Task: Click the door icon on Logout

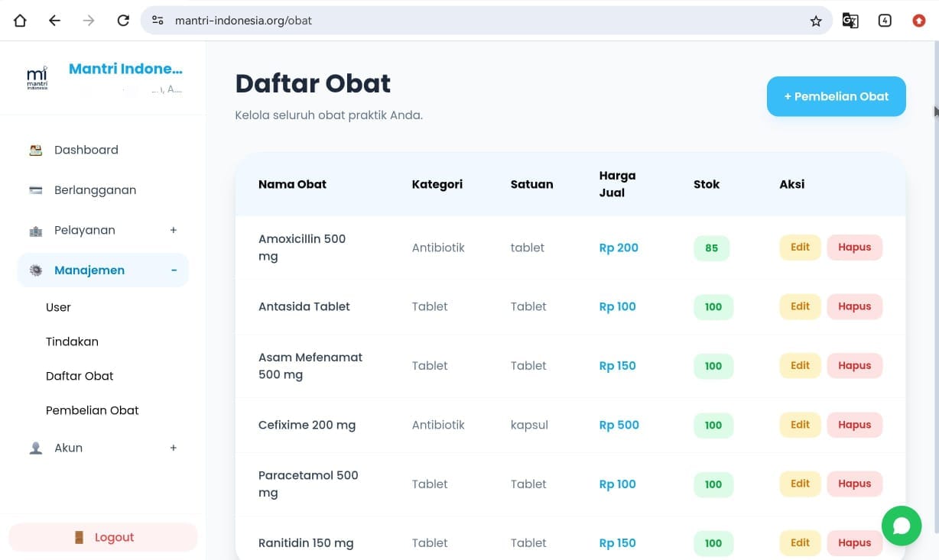Action: click(x=80, y=537)
